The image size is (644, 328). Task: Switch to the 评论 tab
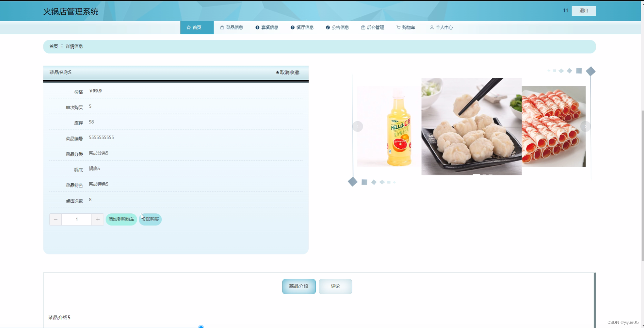[x=335, y=287]
